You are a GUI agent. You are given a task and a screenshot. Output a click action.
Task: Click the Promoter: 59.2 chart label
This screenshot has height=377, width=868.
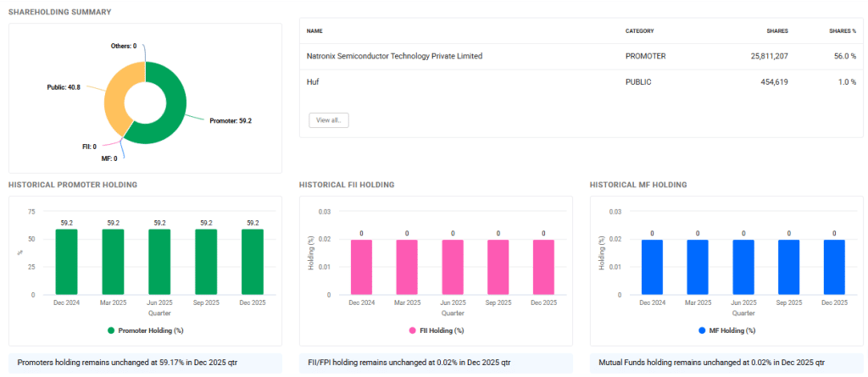(x=230, y=121)
